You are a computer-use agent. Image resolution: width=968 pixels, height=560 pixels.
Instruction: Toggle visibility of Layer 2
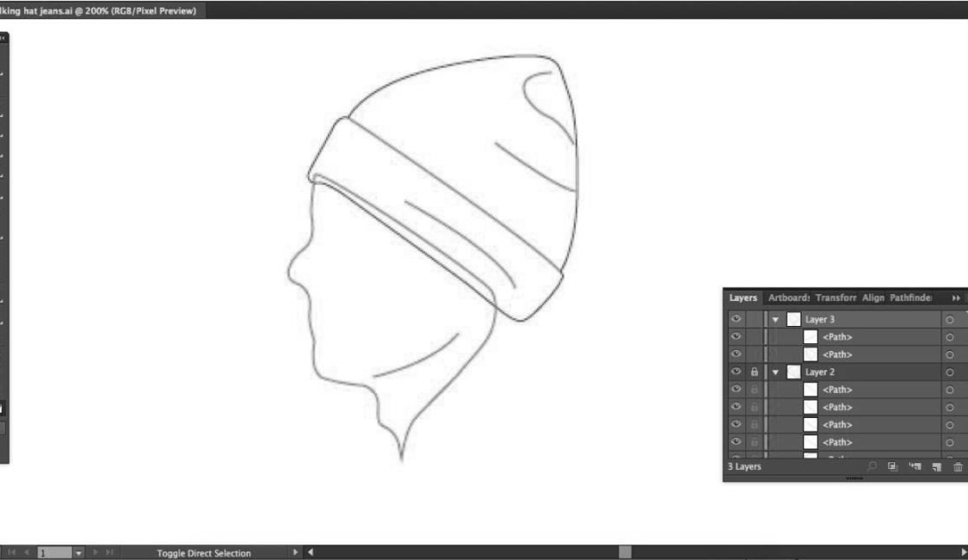736,372
